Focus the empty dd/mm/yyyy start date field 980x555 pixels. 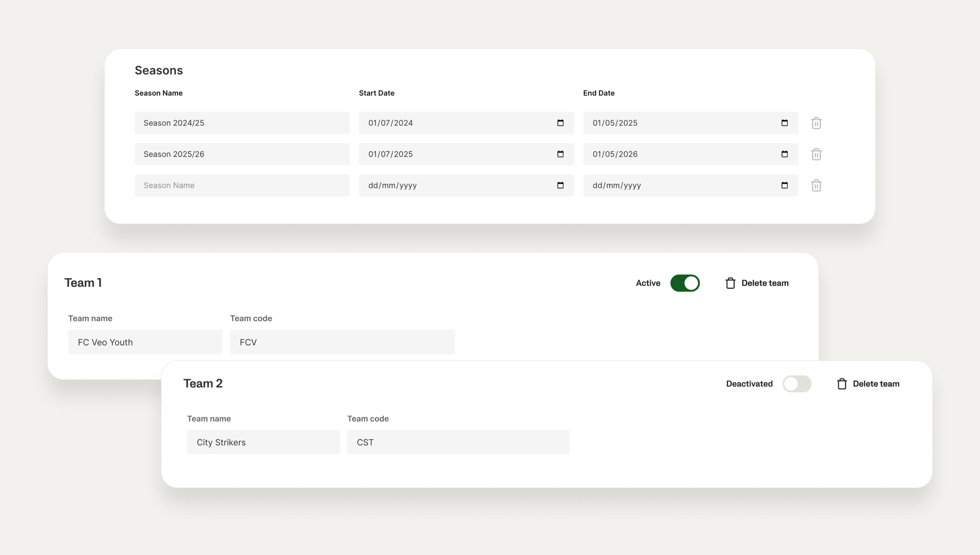(466, 185)
